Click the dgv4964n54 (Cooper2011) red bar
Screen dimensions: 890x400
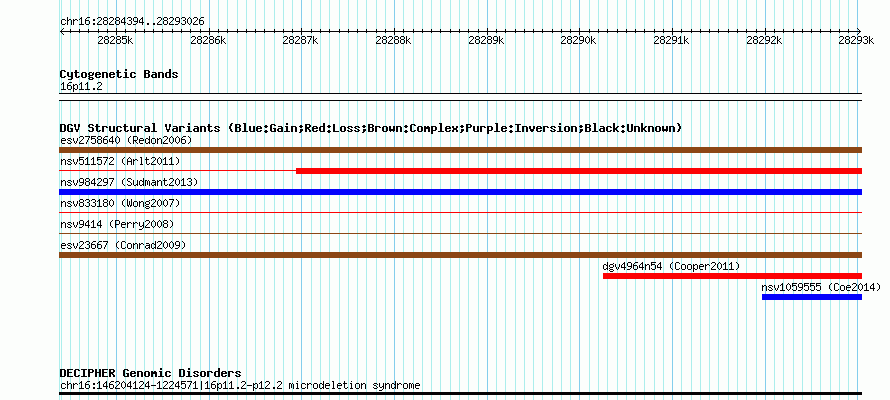(x=732, y=276)
